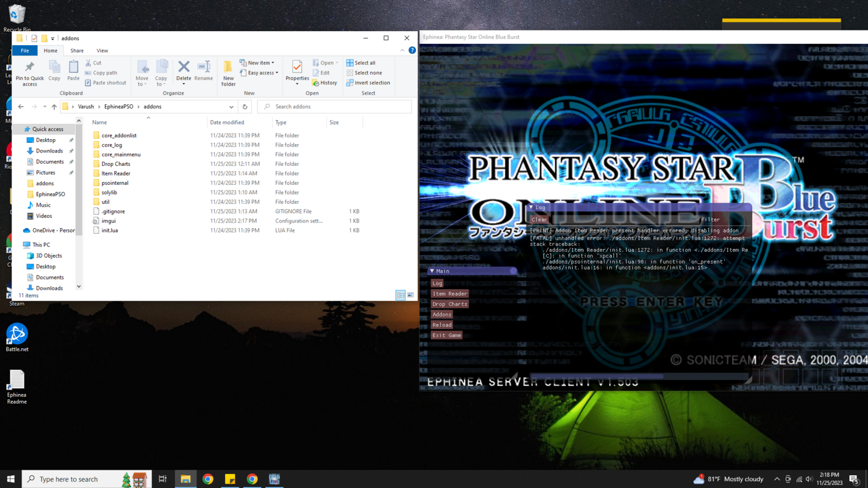868x488 pixels.
Task: Click Windows Start button
Action: (10, 479)
